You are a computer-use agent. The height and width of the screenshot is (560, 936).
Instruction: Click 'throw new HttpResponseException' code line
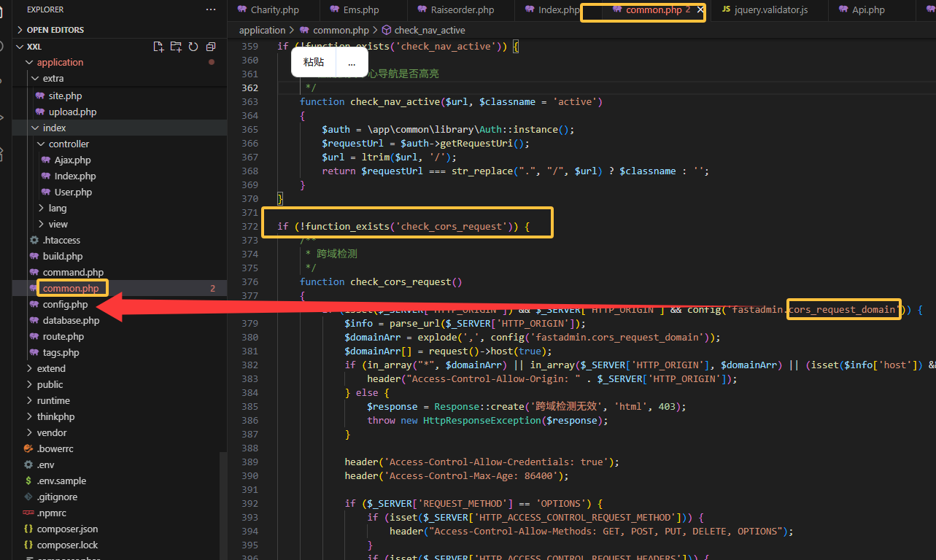click(487, 421)
